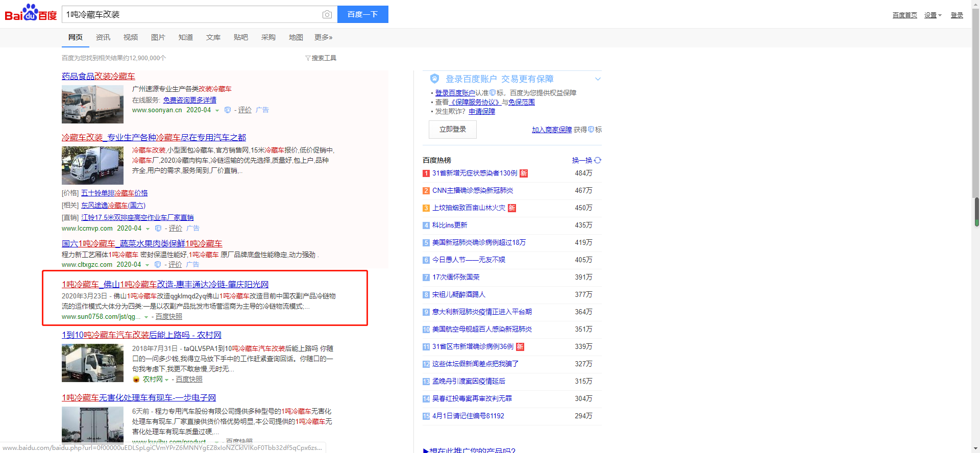Viewport: 980px width, 453px height.
Task: Click the 登录 link at top right
Action: (x=957, y=15)
